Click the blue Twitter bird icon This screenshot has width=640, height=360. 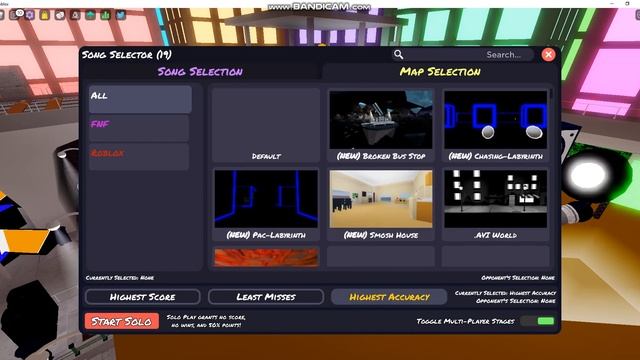121,15
